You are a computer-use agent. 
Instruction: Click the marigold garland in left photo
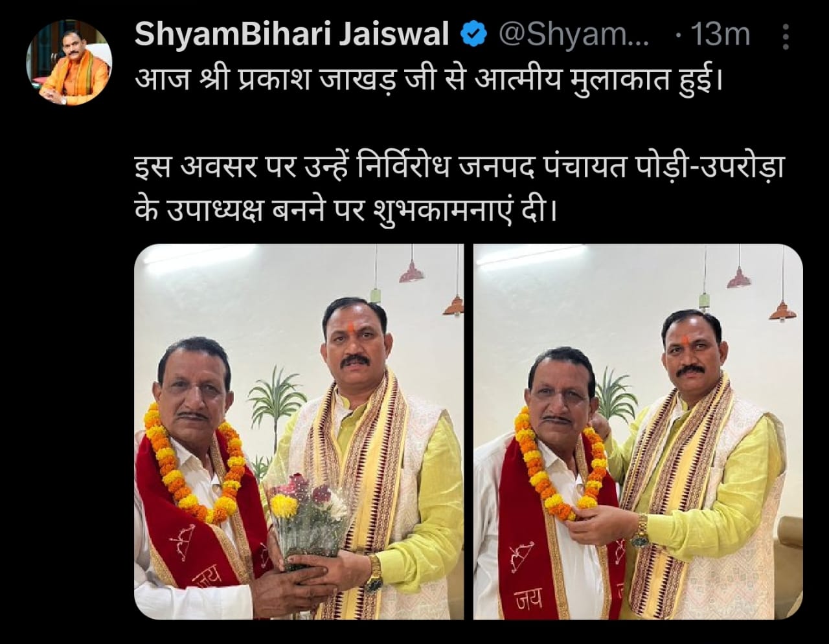click(x=194, y=462)
